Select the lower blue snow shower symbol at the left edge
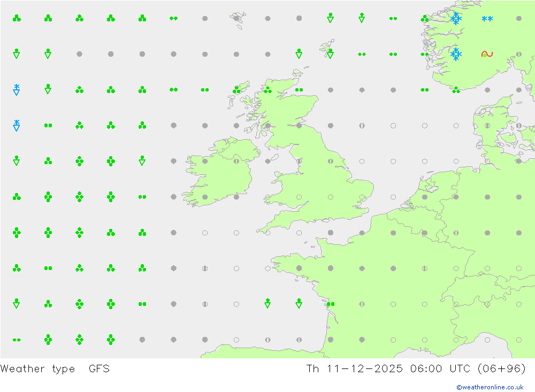 click(x=17, y=125)
